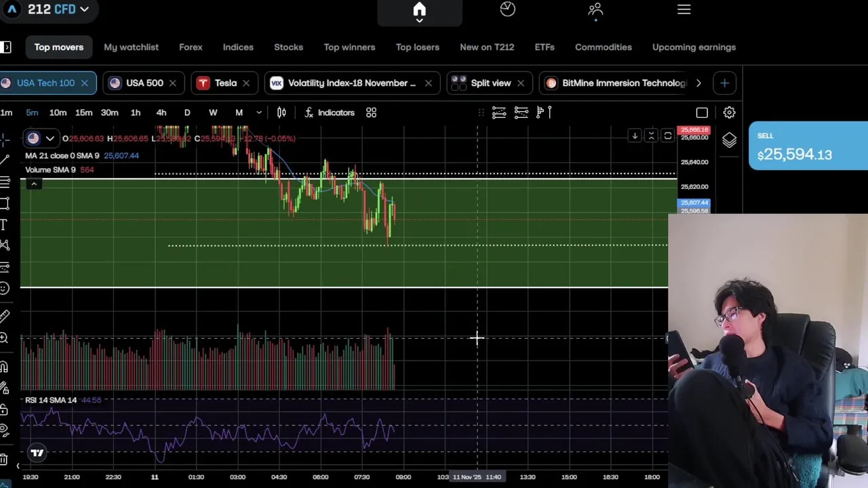Select the Top movers category

[x=59, y=47]
